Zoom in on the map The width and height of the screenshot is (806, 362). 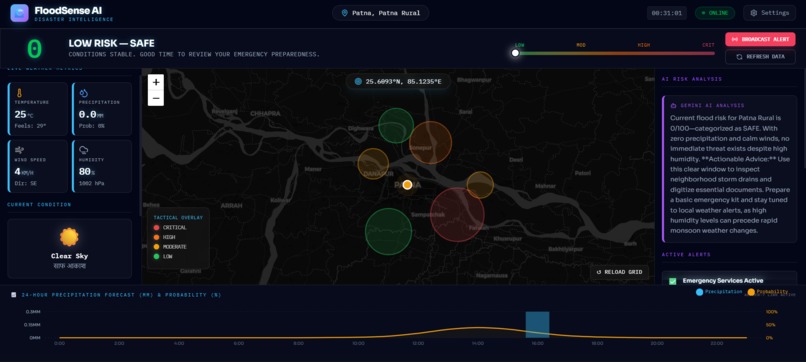click(156, 82)
